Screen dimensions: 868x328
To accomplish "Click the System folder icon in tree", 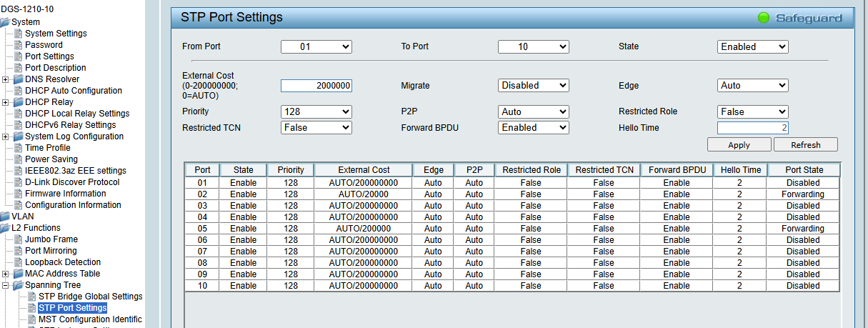I will click(5, 22).
